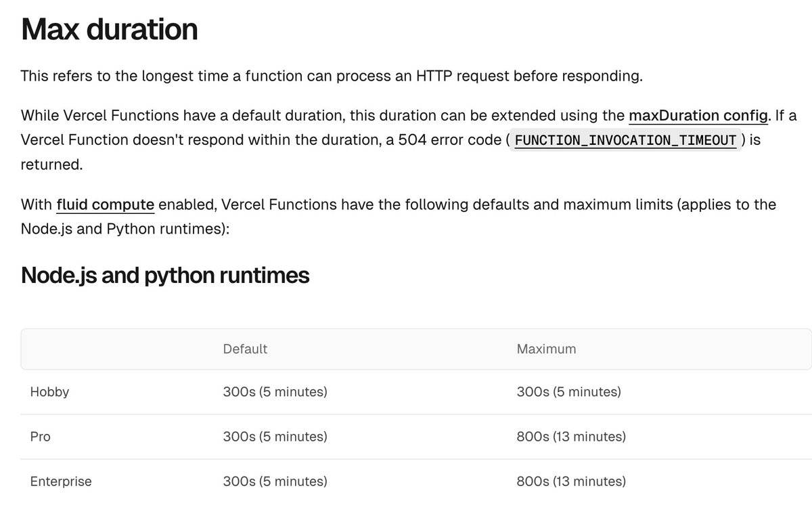
Task: Click Enterprise's maximum 800s cell
Action: (x=571, y=482)
